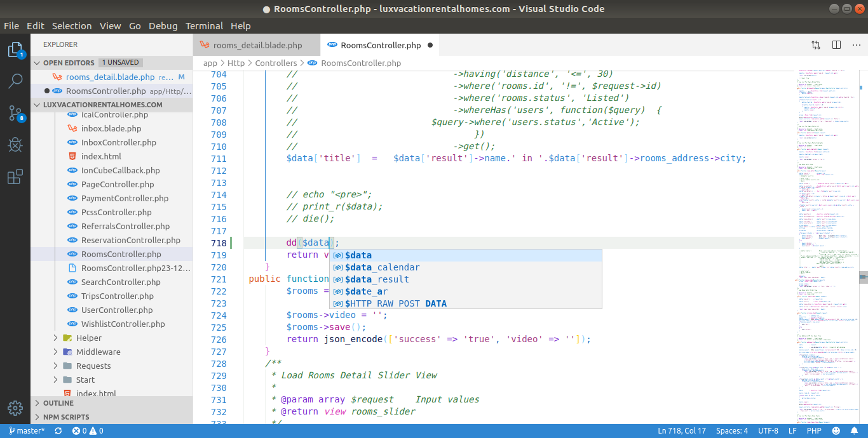Viewport: 868px width, 438px height.
Task: Open notifications bell in status bar
Action: tap(855, 431)
